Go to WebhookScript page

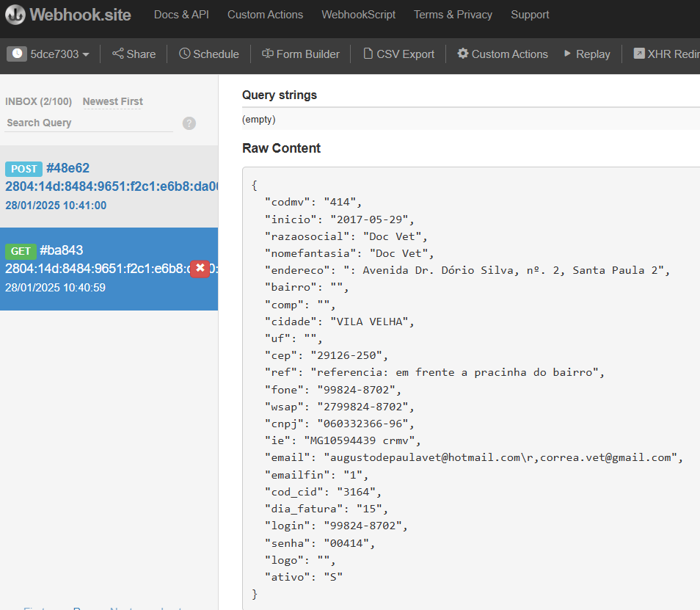[358, 15]
